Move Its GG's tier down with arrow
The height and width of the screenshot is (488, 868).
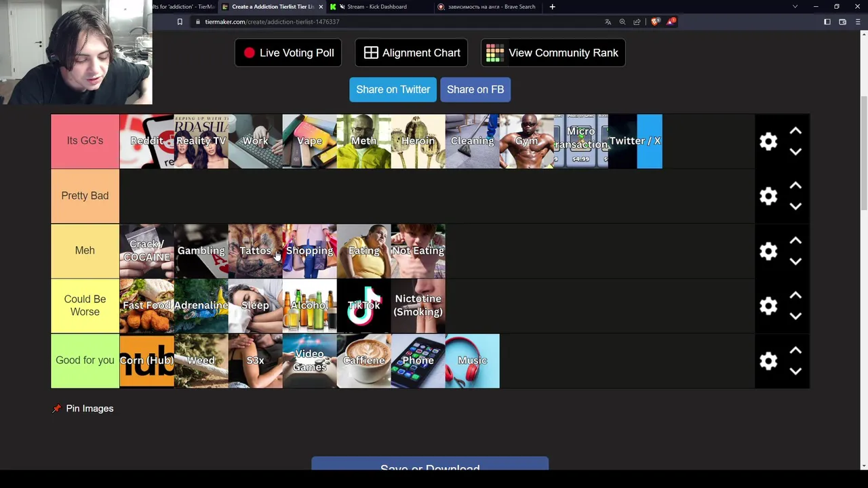(795, 151)
